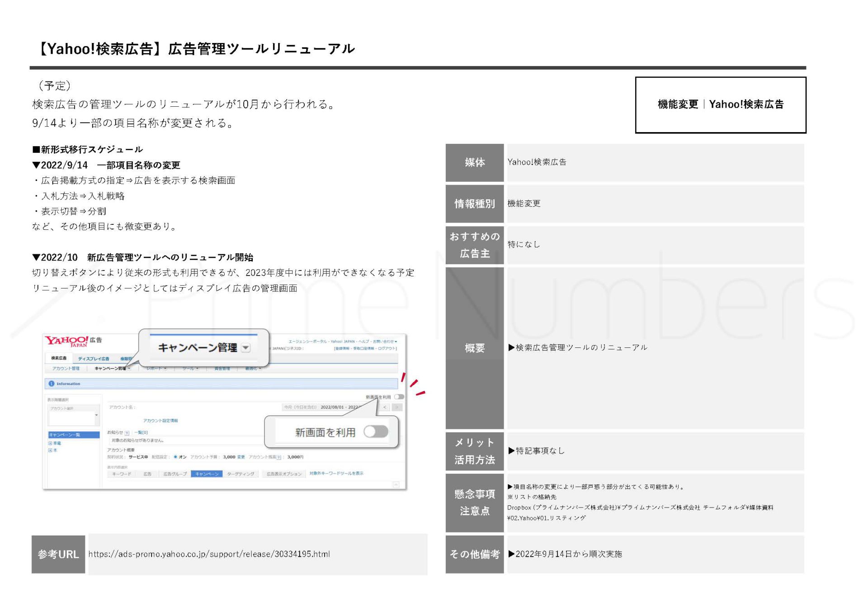Open the お問い合わせ dropdown in header
Screen dimensions: 868x598
coord(385,342)
